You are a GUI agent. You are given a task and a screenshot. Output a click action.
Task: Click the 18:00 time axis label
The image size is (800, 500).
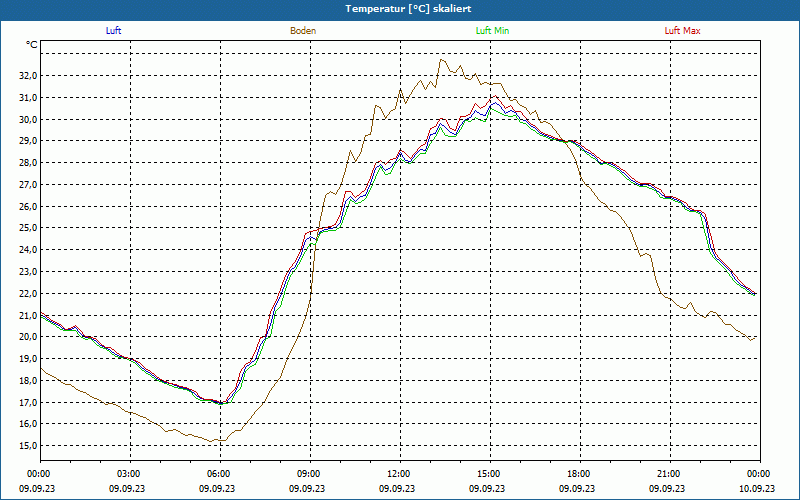tap(580, 474)
